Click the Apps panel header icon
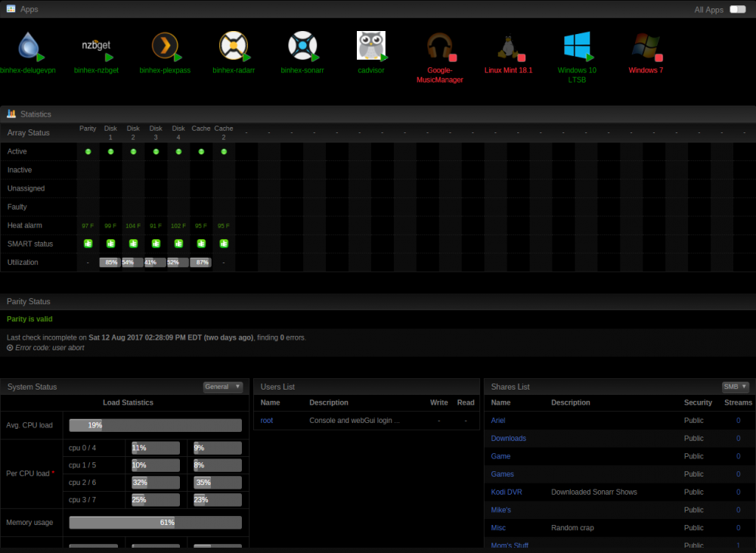The width and height of the screenshot is (756, 553). pyautogui.click(x=11, y=8)
